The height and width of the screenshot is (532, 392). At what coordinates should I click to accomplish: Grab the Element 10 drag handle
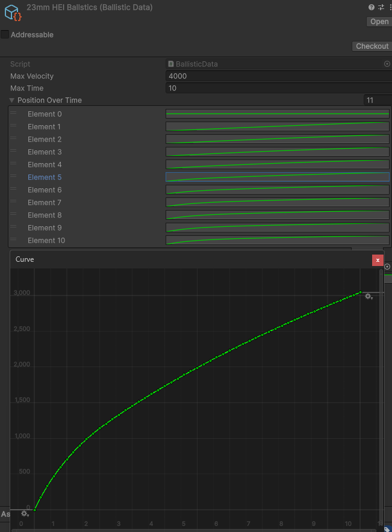pos(13,240)
